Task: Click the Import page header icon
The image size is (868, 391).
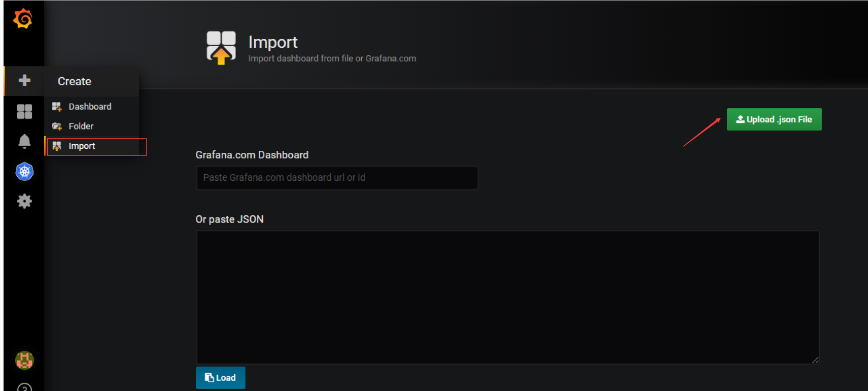Action: pos(221,47)
